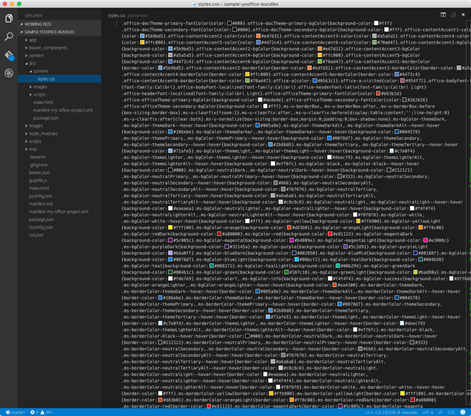Click the styles.css editor title tab

[x=116, y=15]
